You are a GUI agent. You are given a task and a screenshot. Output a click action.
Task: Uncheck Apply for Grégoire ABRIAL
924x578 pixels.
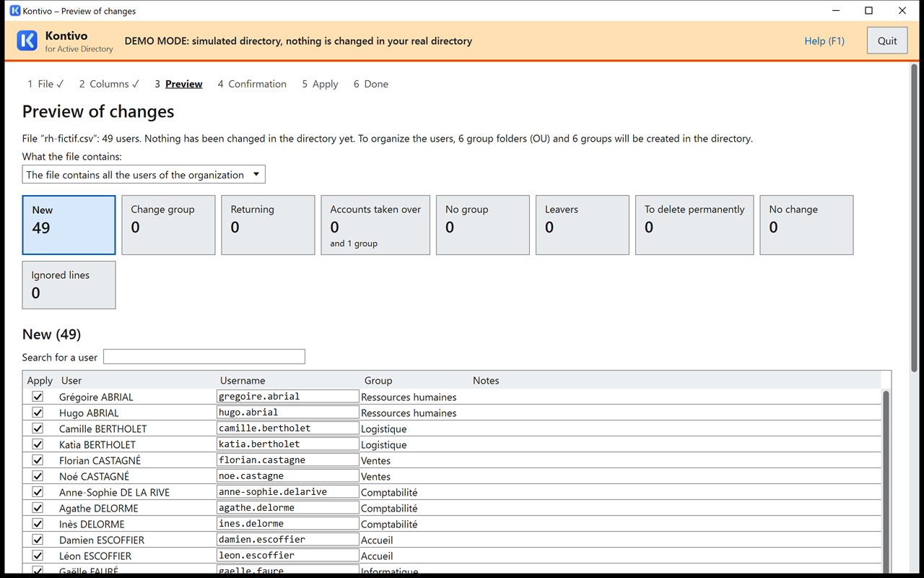tap(38, 397)
